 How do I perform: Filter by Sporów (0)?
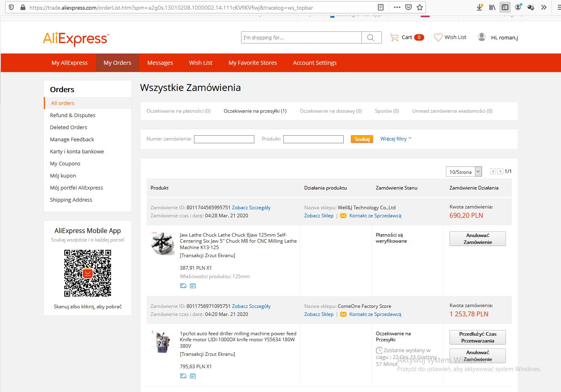[x=387, y=111]
